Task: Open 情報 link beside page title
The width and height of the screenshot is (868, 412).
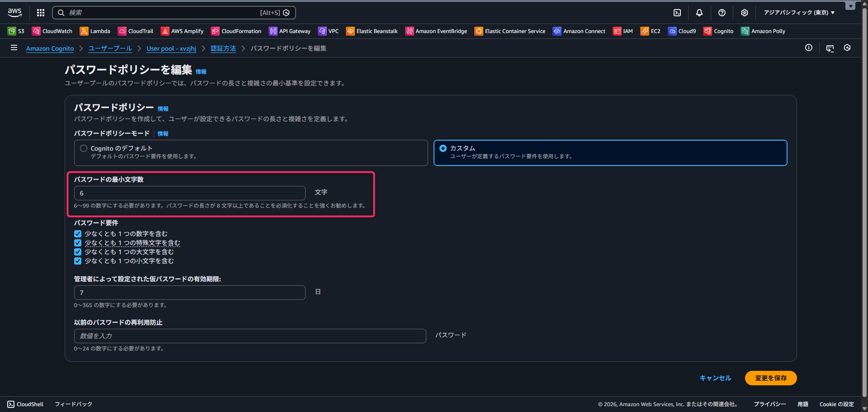Action: pyautogui.click(x=201, y=72)
